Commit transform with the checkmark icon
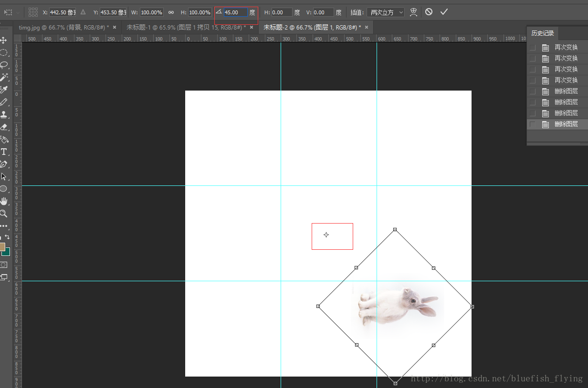This screenshot has height=388, width=588. pyautogui.click(x=444, y=12)
